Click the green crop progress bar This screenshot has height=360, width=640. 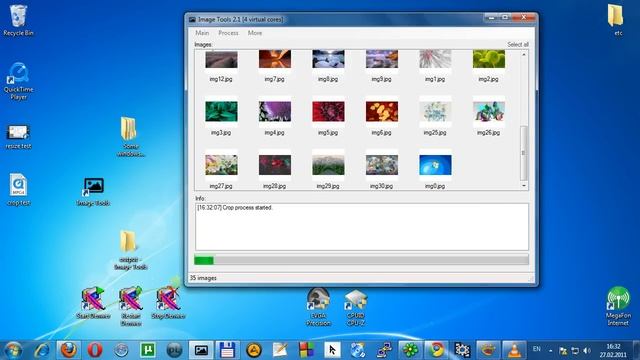click(361, 260)
